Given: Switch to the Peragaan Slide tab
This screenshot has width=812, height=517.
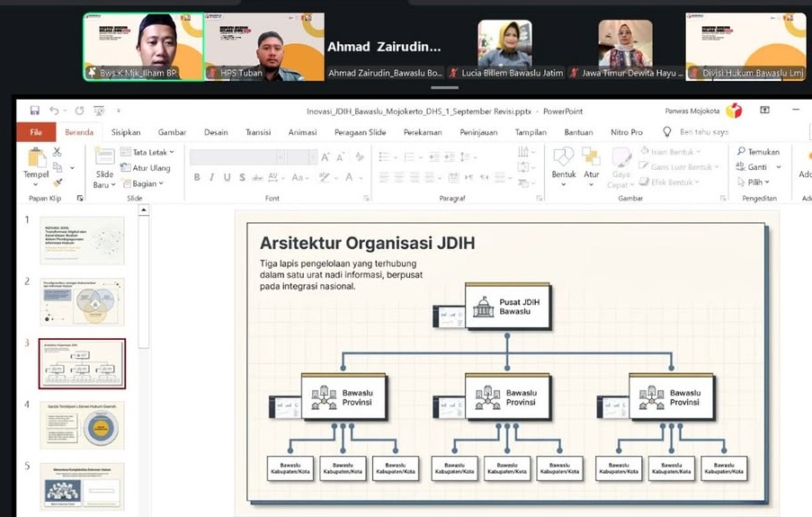Looking at the screenshot, I should 360,132.
